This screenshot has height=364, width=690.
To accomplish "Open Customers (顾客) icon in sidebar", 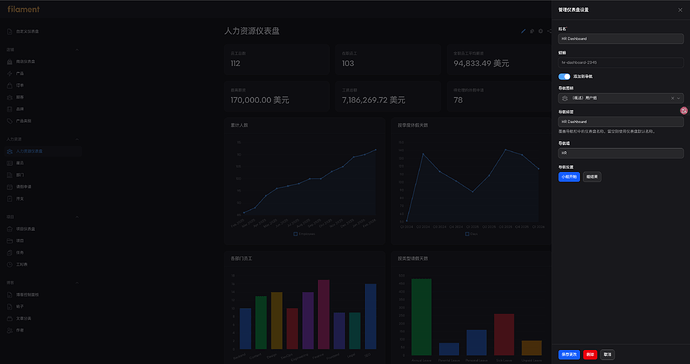I will (10, 97).
